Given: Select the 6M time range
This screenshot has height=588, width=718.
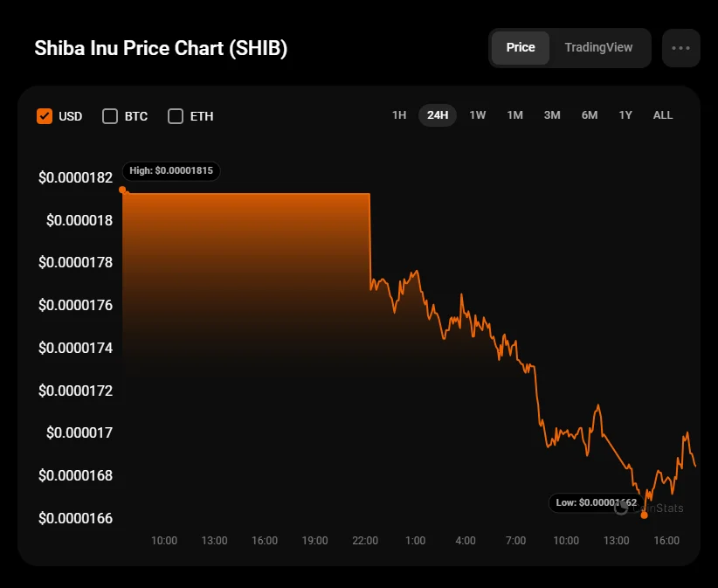Looking at the screenshot, I should click(590, 115).
